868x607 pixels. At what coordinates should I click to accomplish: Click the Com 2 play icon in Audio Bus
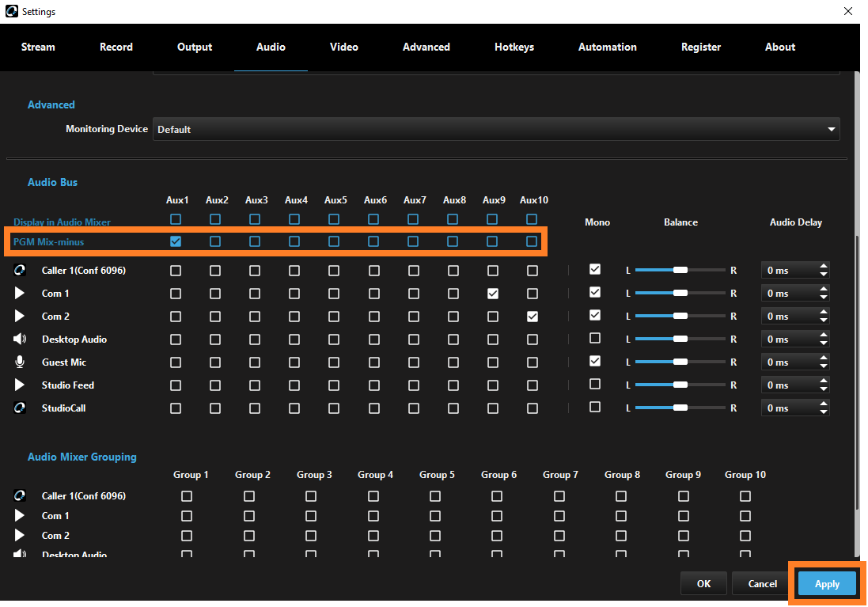[x=20, y=317]
